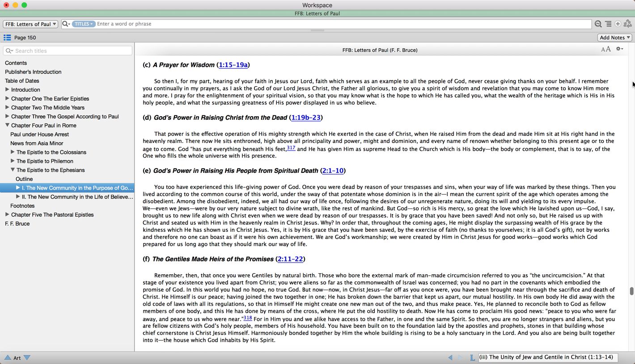Open the gear display settings menu
The width and height of the screenshot is (635, 364).
(x=619, y=49)
